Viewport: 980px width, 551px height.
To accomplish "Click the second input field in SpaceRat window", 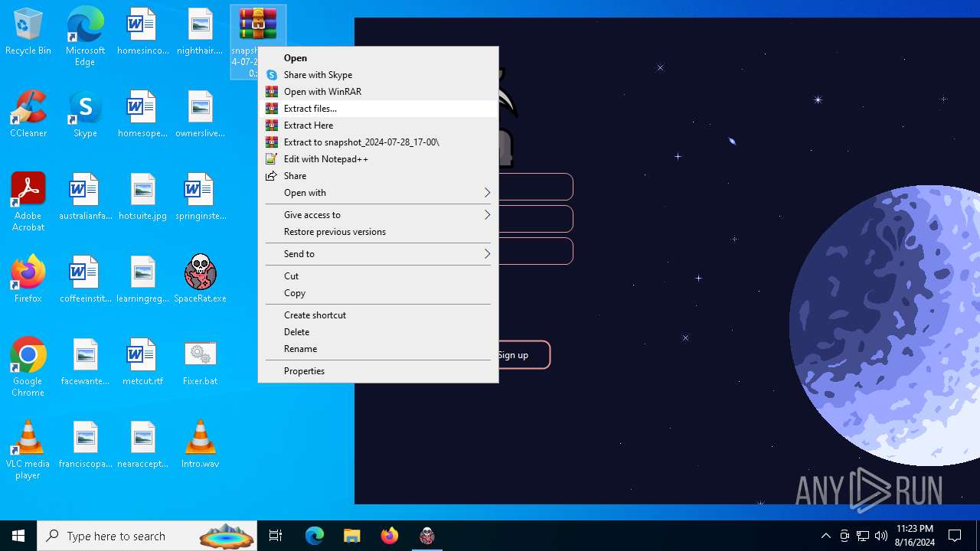I will (x=535, y=219).
